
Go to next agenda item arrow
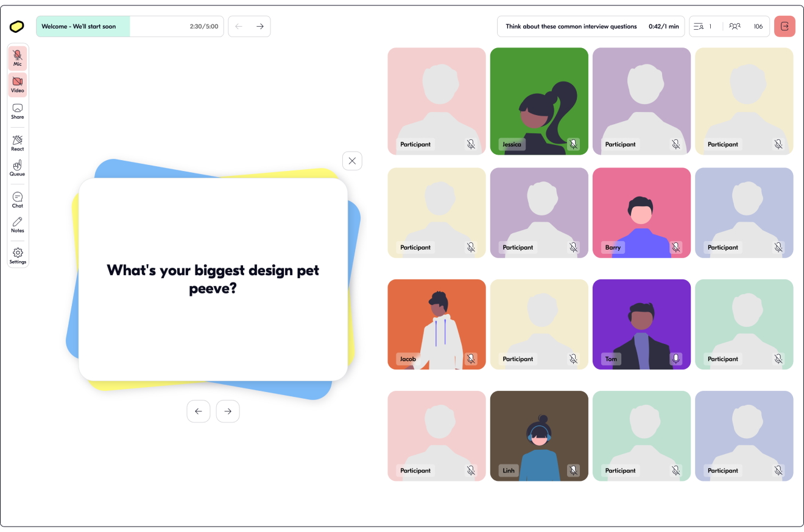click(x=260, y=26)
